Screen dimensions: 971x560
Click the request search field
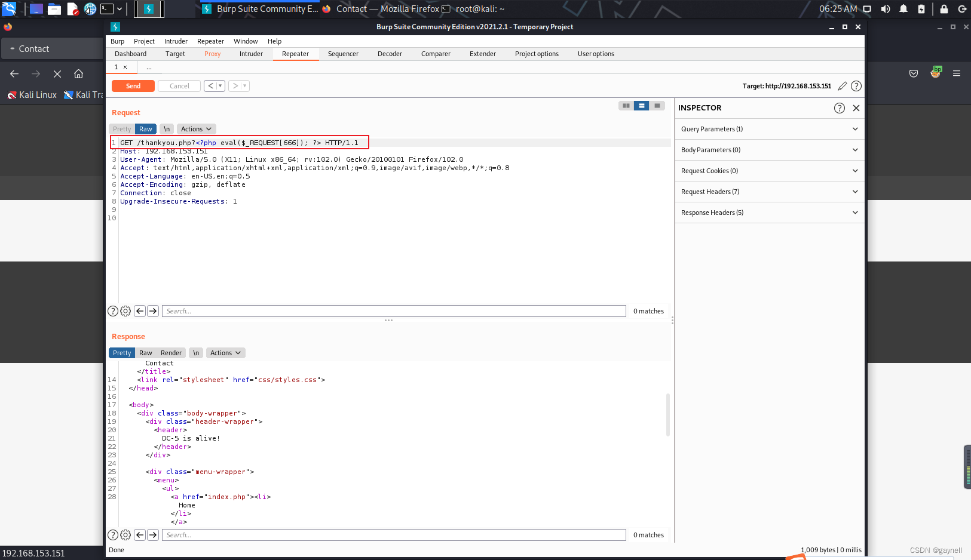394,311
